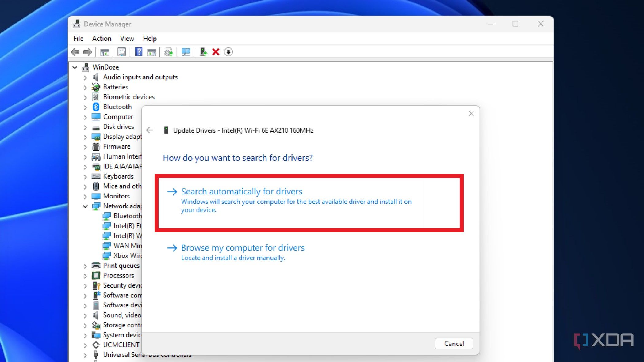Click the Properties sheet toolbar icon
The image size is (644, 362).
pyautogui.click(x=121, y=52)
